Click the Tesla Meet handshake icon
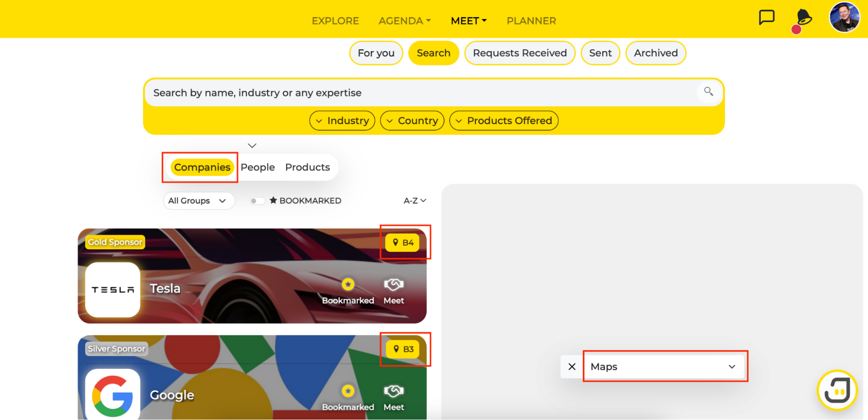This screenshot has height=420, width=868. click(394, 284)
